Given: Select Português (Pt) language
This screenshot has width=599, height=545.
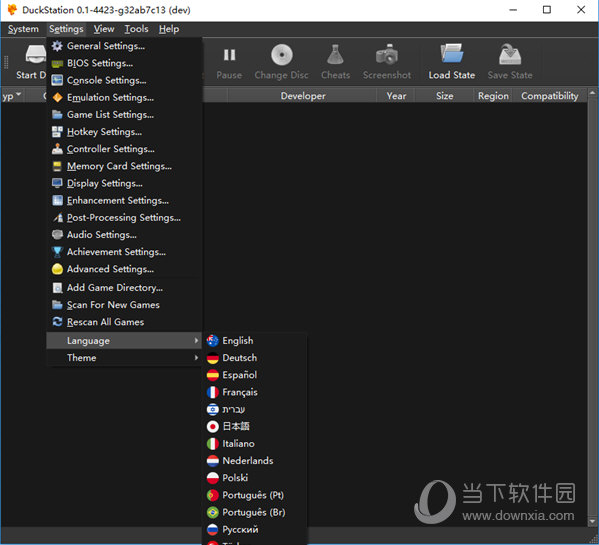Looking at the screenshot, I should [x=255, y=495].
